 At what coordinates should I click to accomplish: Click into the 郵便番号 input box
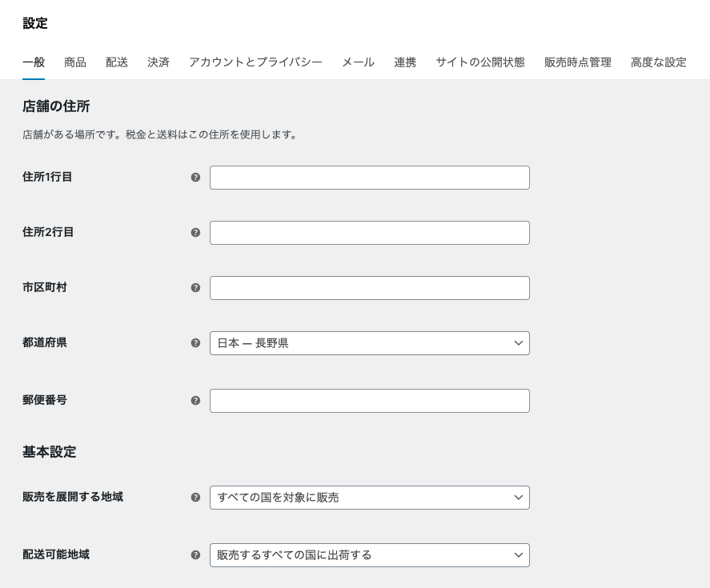click(x=369, y=401)
